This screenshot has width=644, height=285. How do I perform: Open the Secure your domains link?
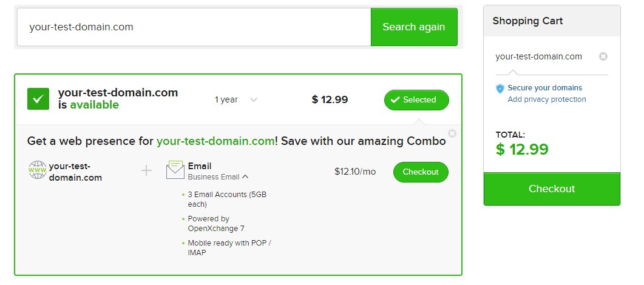[x=544, y=88]
